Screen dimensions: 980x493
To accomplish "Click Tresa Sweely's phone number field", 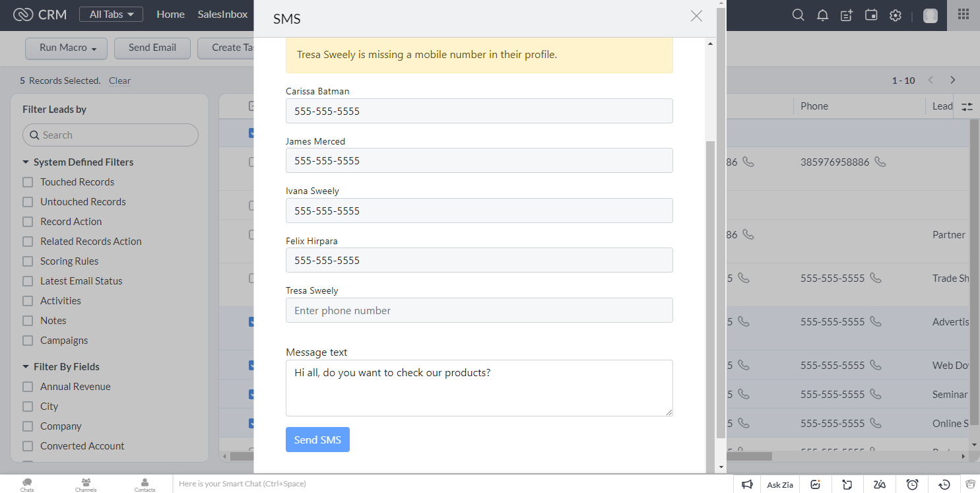I will coord(479,310).
